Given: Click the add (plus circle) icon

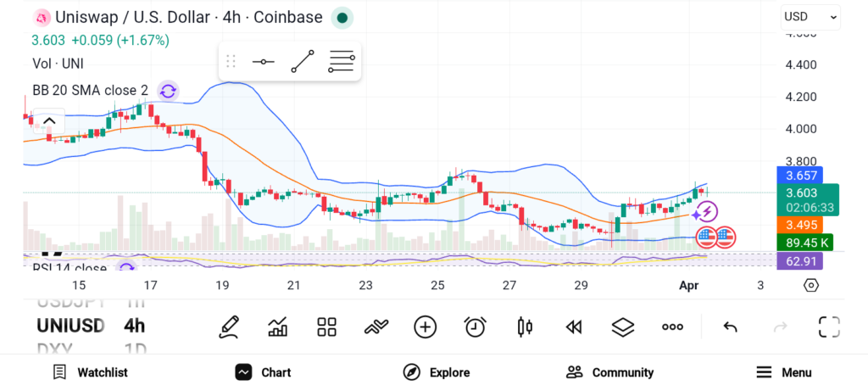Looking at the screenshot, I should click(x=425, y=327).
